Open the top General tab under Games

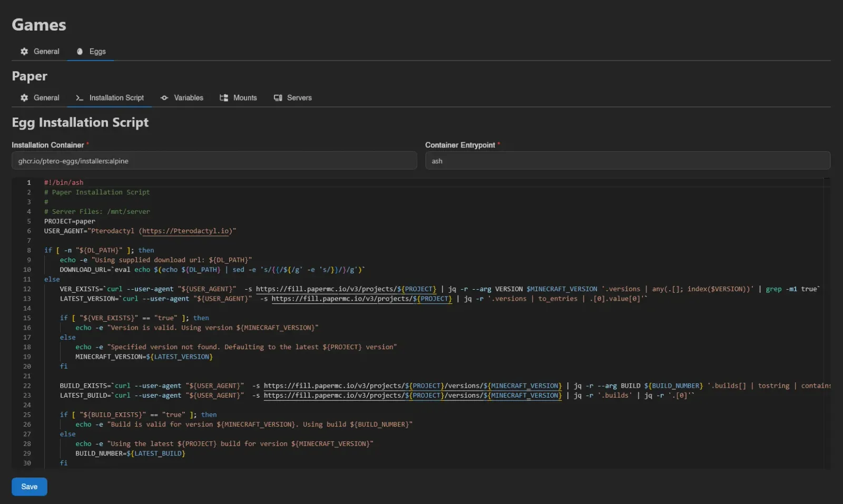(40, 52)
